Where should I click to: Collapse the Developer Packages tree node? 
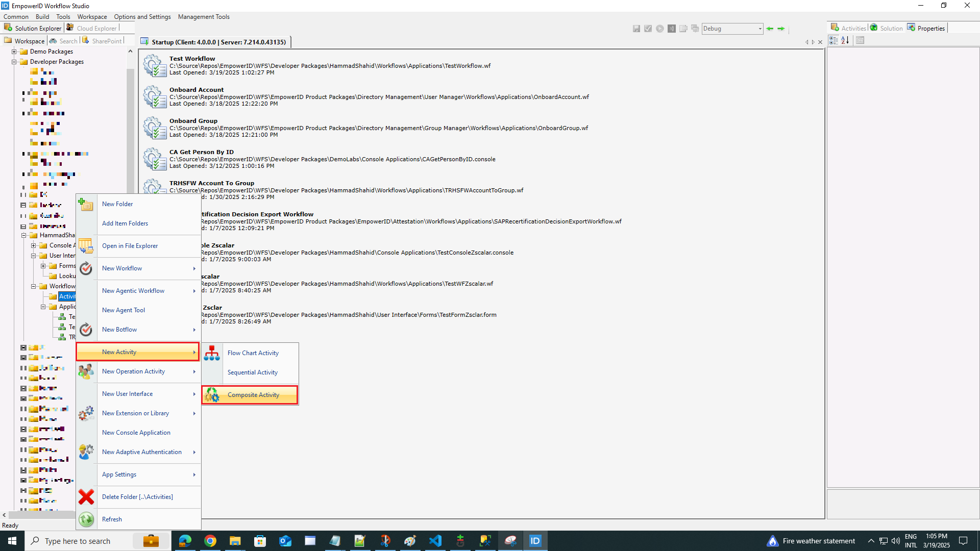(14, 62)
